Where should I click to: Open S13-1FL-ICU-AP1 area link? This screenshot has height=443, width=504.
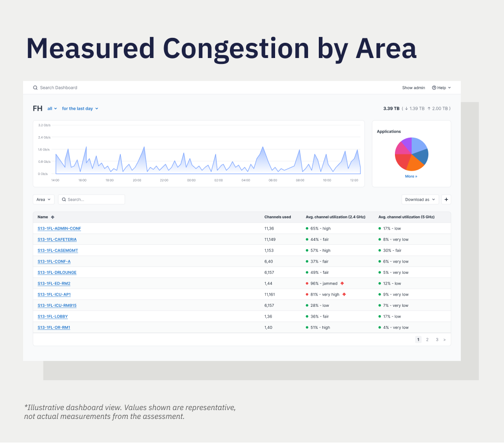click(54, 295)
